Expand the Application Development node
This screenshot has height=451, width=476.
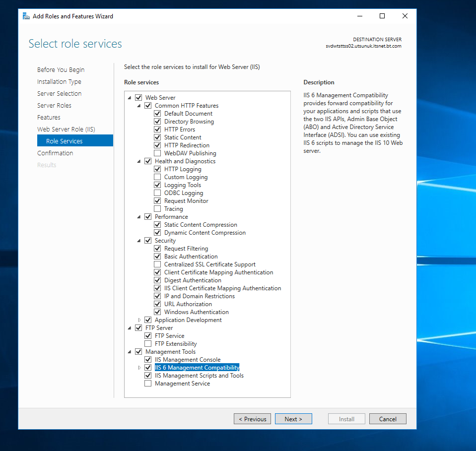[x=139, y=320]
